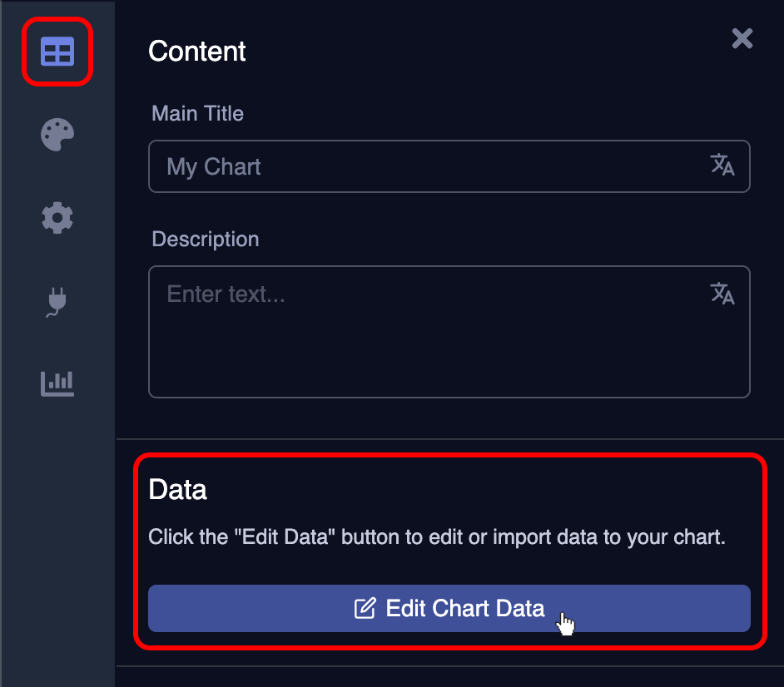Click the Description label
This screenshot has height=687, width=784.
click(205, 239)
